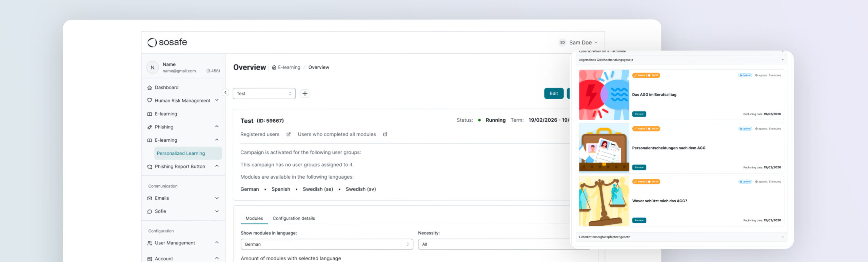Open the Sam Doe user menu
Image resolution: width=868 pixels, height=262 pixels.
580,43
